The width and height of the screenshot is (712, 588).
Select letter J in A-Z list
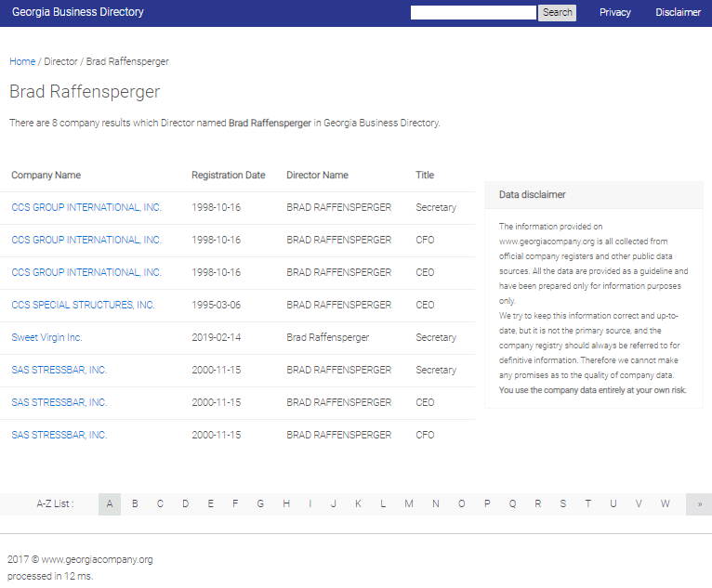click(x=334, y=504)
